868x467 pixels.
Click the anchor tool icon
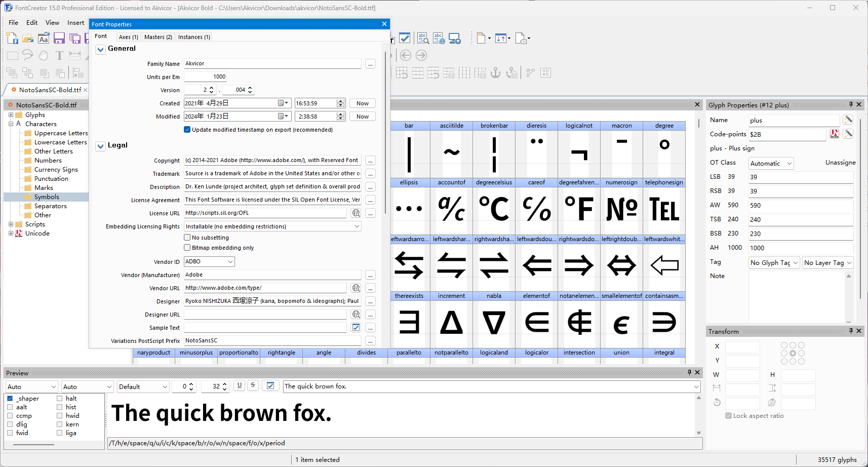[x=496, y=73]
